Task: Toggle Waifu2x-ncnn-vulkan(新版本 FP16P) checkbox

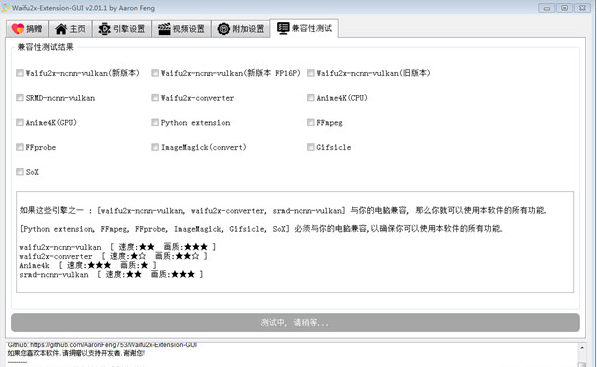Action: tap(155, 73)
